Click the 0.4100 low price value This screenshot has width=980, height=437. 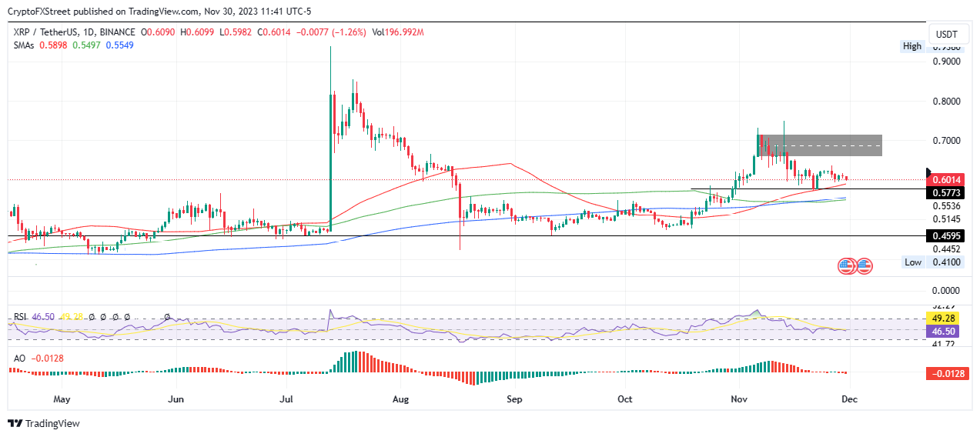click(947, 262)
